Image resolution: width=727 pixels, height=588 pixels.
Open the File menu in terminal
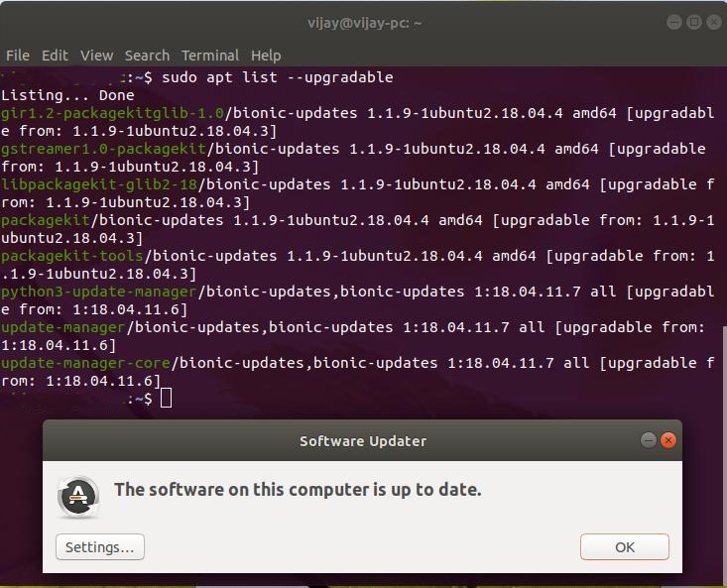[x=18, y=56]
